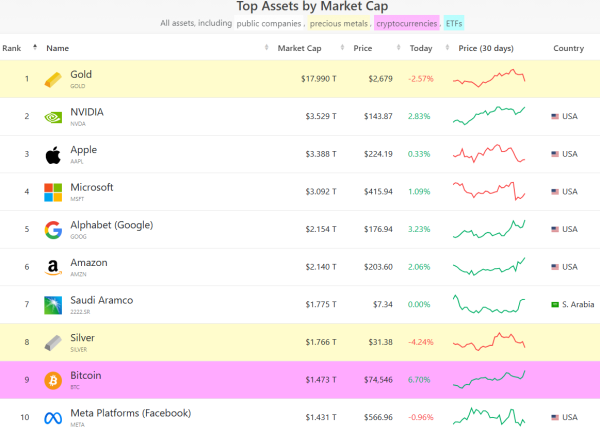600x434 pixels.
Task: View Silver 30-day price chart
Action: coord(489,341)
